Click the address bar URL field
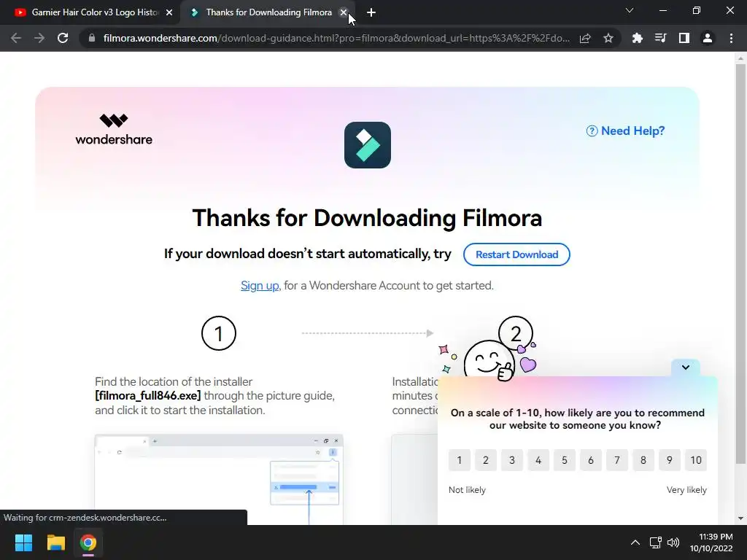This screenshot has height=560, width=747. 336,38
